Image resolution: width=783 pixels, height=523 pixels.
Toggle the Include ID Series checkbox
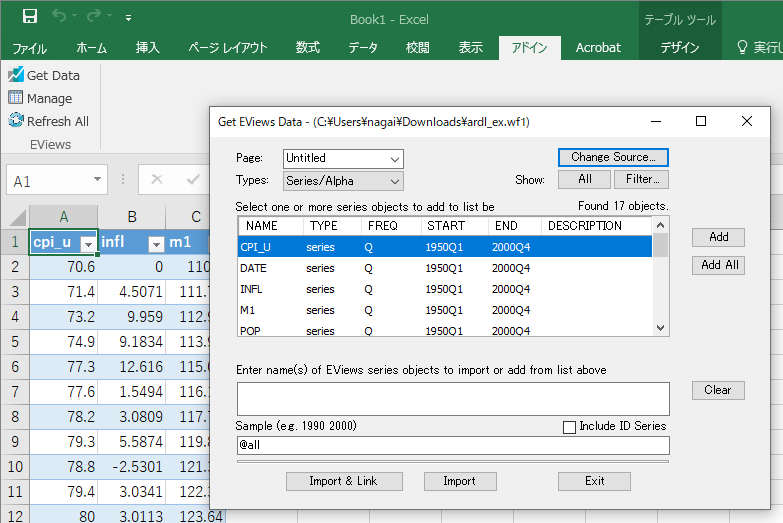click(569, 427)
